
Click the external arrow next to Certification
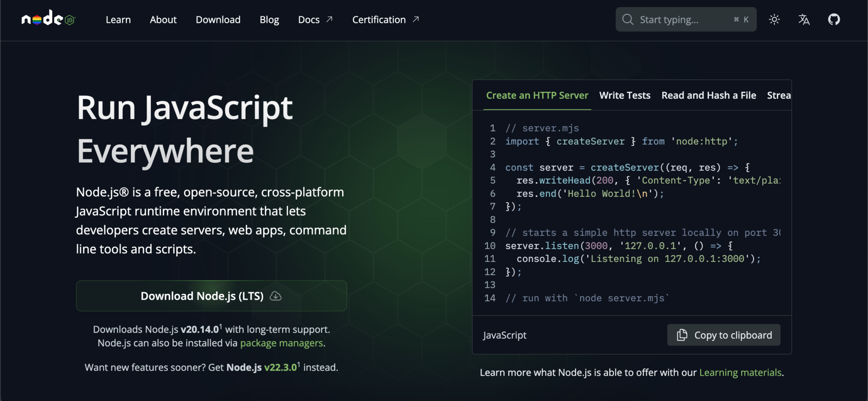tap(416, 19)
